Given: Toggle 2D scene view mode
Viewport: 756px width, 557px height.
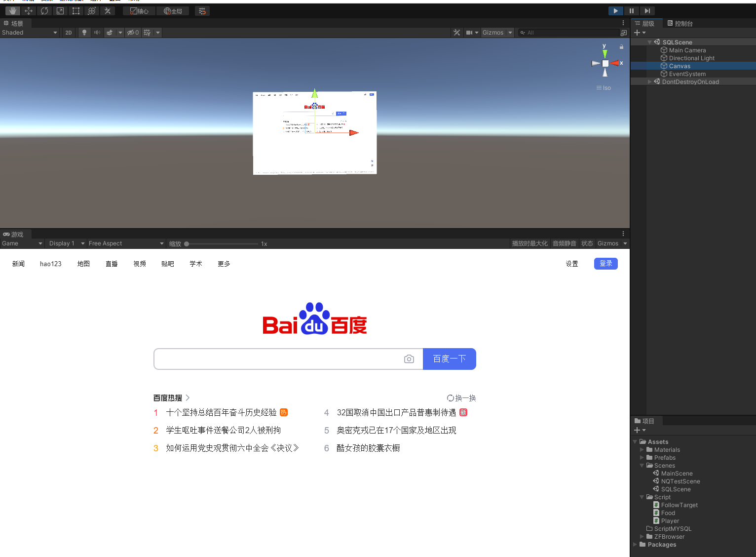Looking at the screenshot, I should pos(69,33).
